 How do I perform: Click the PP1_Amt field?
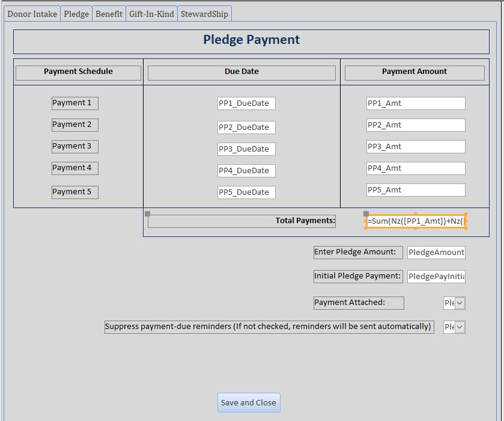416,103
